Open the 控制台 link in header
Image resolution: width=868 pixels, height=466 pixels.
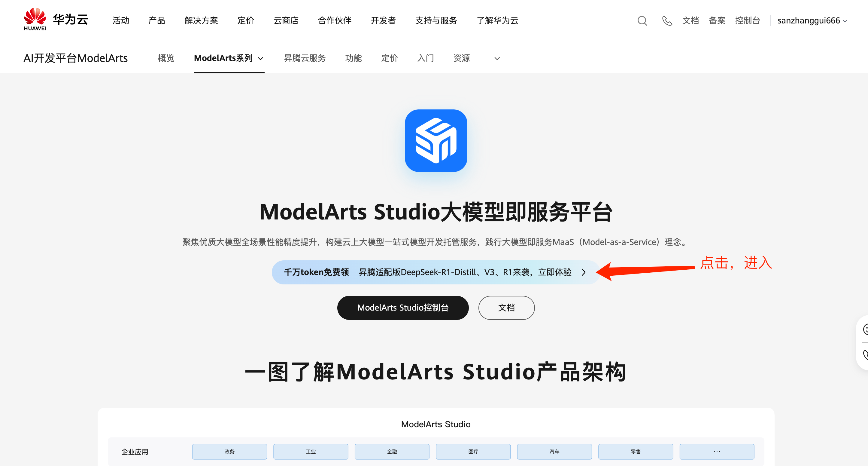click(747, 21)
